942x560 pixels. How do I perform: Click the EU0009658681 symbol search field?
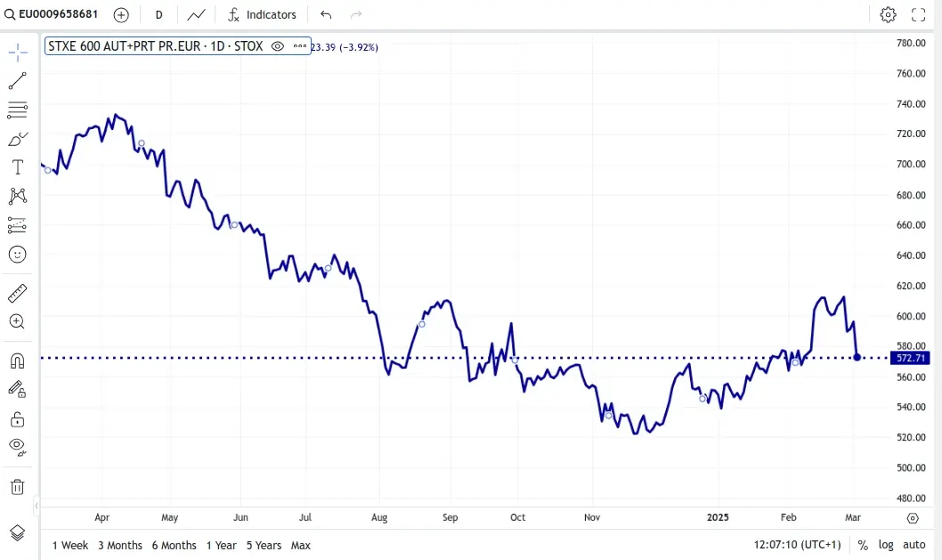tap(59, 14)
